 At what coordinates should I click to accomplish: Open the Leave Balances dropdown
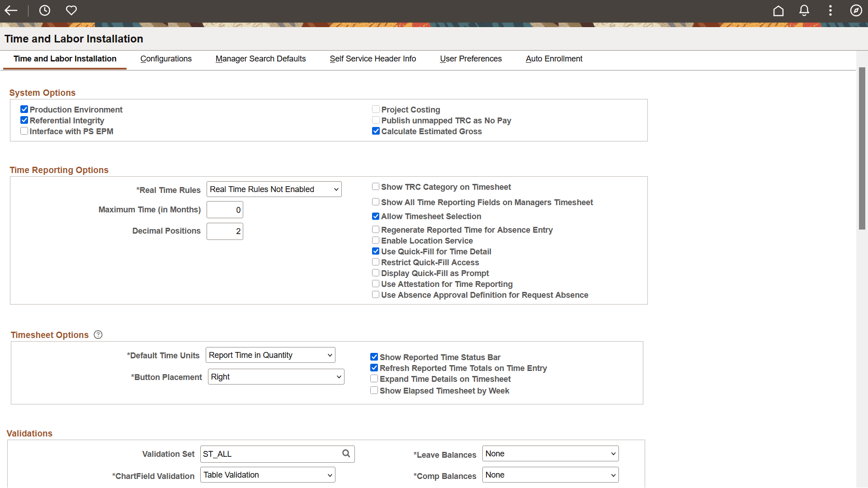click(550, 454)
